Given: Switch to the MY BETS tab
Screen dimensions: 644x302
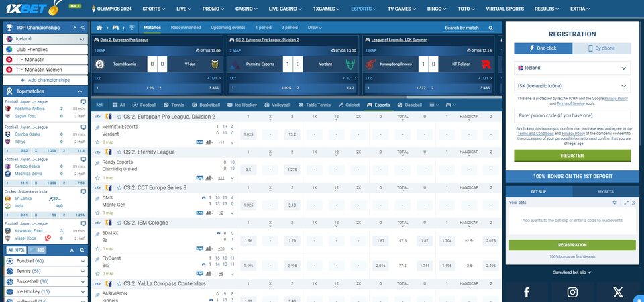Looking at the screenshot, I should 605,191.
